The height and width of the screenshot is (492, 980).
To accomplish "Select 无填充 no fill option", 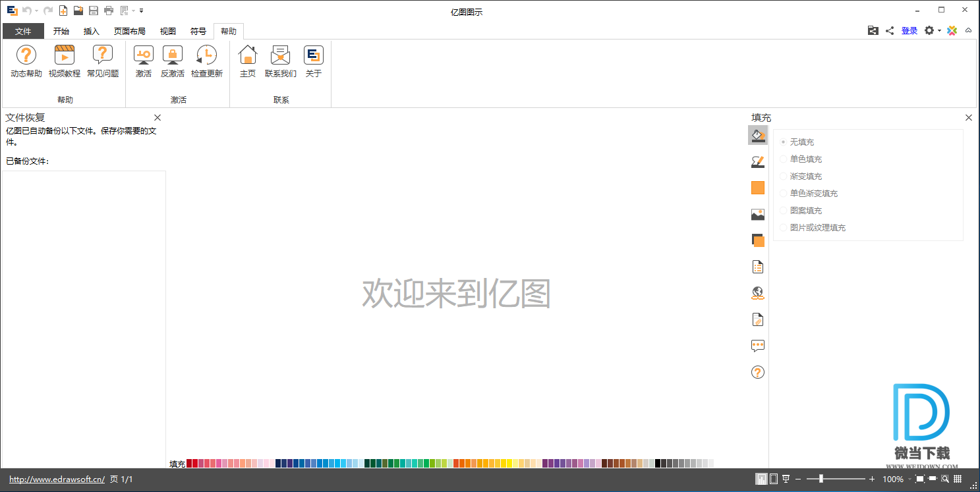I will pos(797,142).
